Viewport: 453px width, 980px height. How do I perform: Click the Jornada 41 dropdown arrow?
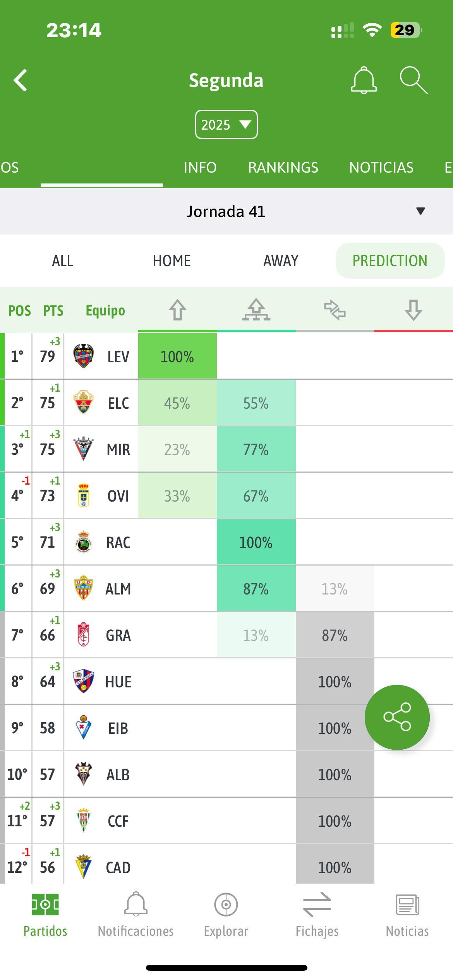coord(420,211)
